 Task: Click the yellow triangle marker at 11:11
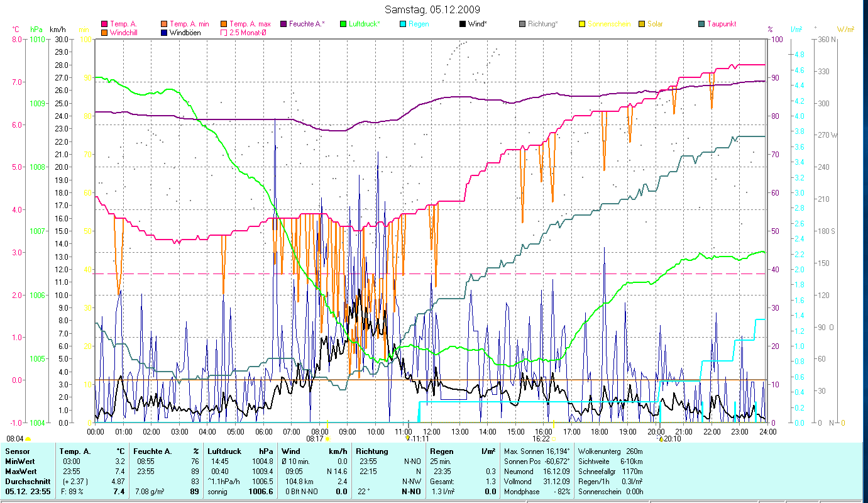[409, 438]
